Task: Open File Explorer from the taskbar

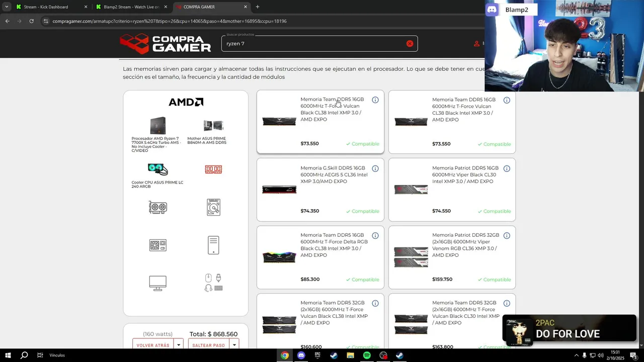Action: tap(350, 355)
